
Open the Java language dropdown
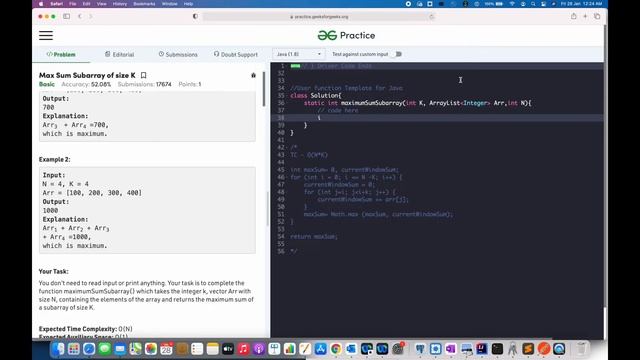(x=298, y=54)
